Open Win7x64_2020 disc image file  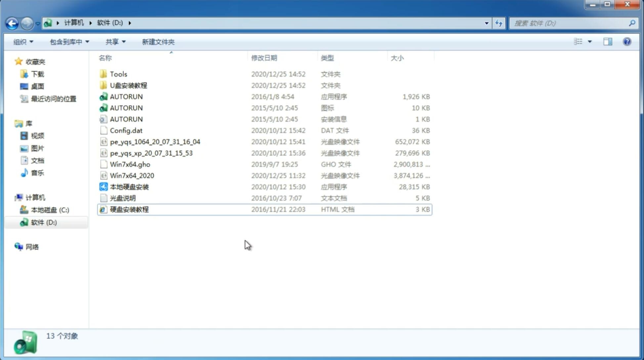tap(132, 176)
